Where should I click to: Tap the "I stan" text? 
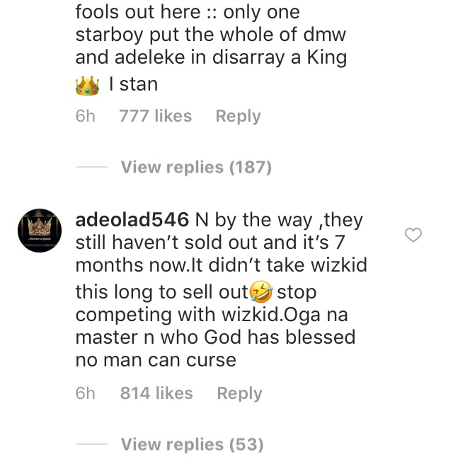pos(134,85)
